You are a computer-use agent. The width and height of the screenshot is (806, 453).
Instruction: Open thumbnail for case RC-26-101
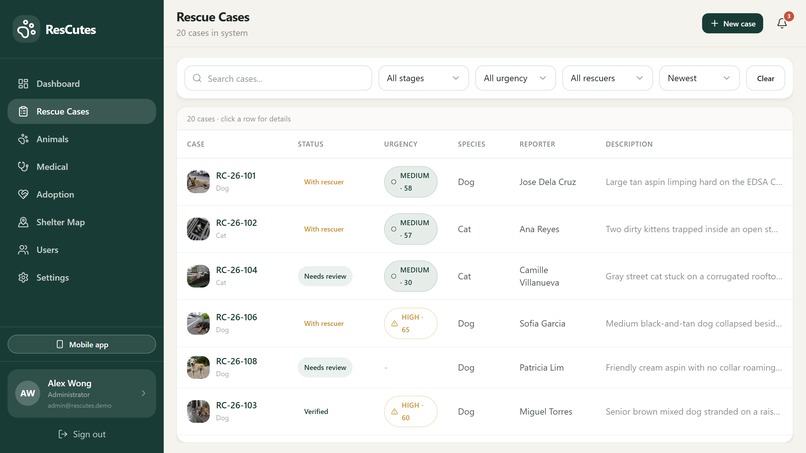(x=198, y=182)
